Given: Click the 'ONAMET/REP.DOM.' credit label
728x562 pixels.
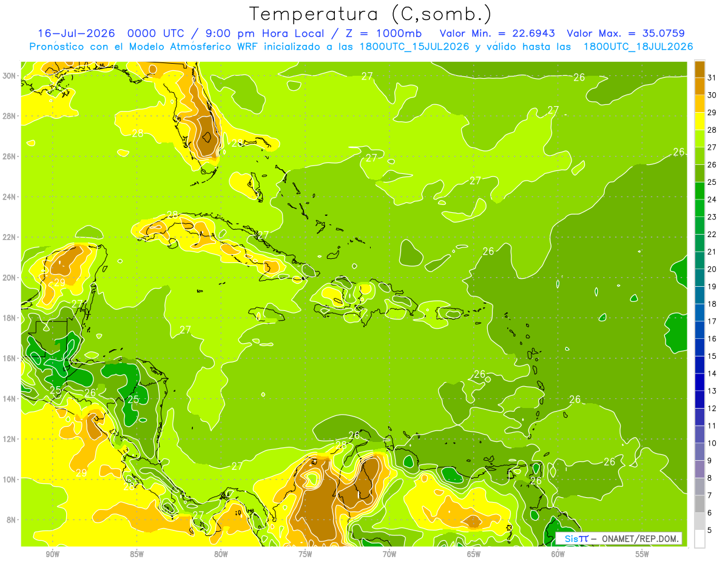Looking at the screenshot, I should click(x=641, y=538).
